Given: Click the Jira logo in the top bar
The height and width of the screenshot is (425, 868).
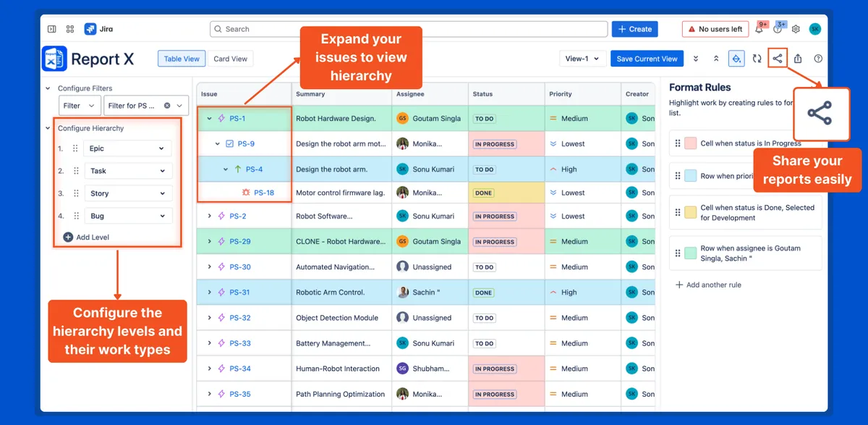Looking at the screenshot, I should point(98,29).
